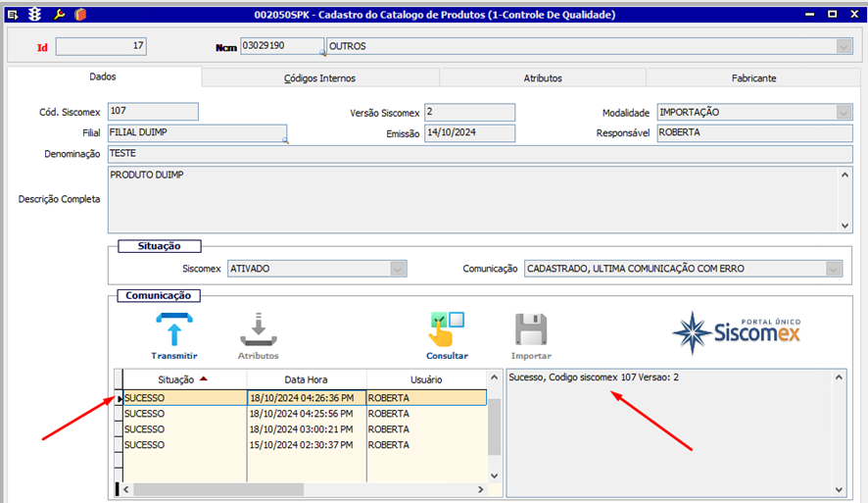Click the Cód. Siscomex field
Screen dimensions: 868x503
[153, 112]
